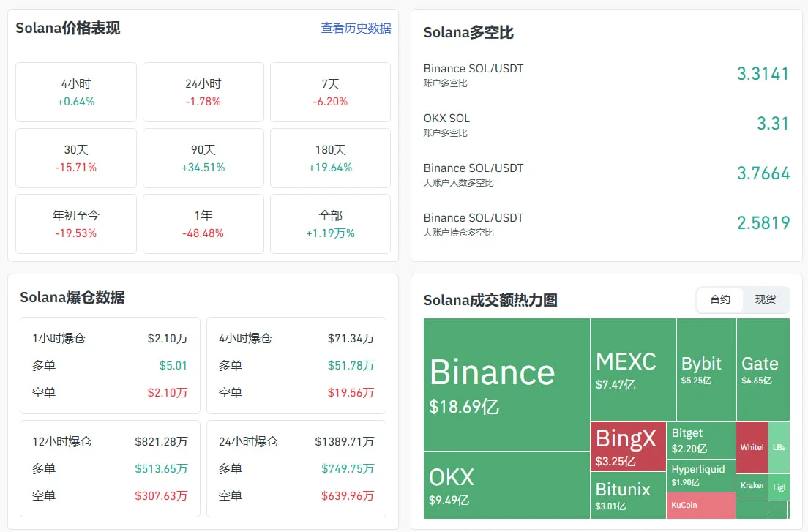Click the 4小时爆仓 total $71.34万
The image size is (808, 532).
[351, 338]
